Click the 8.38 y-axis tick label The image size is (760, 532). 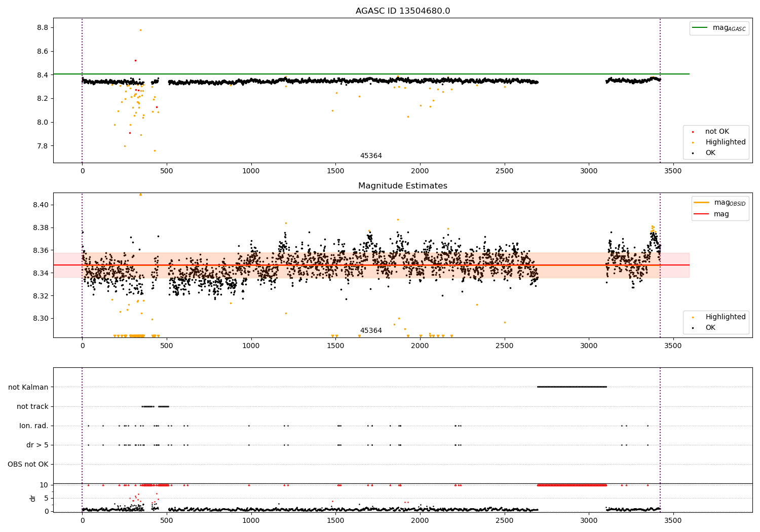(41, 228)
